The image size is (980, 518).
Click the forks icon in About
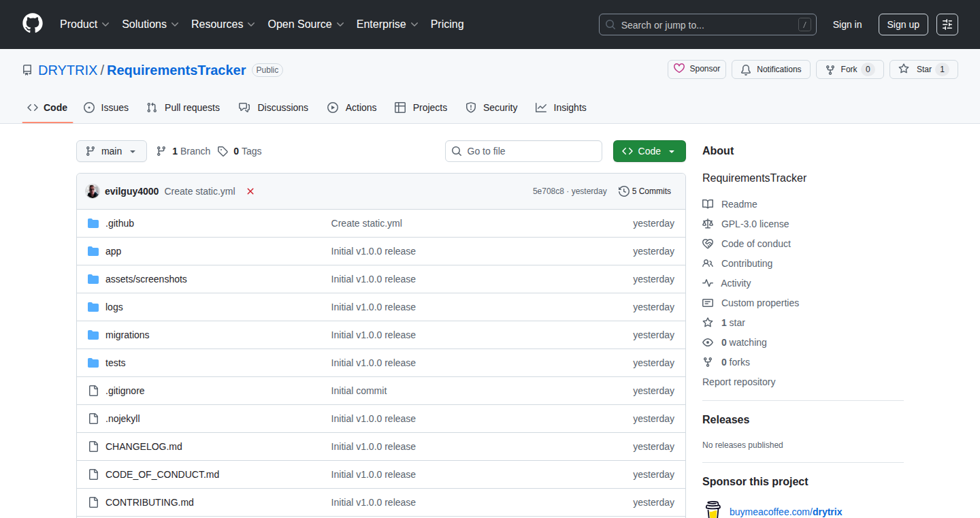[x=708, y=362]
